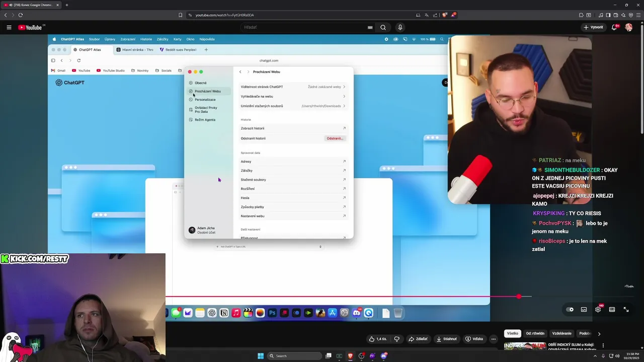Enter fullscreen on the video player
The height and width of the screenshot is (362, 644).
coord(626,309)
